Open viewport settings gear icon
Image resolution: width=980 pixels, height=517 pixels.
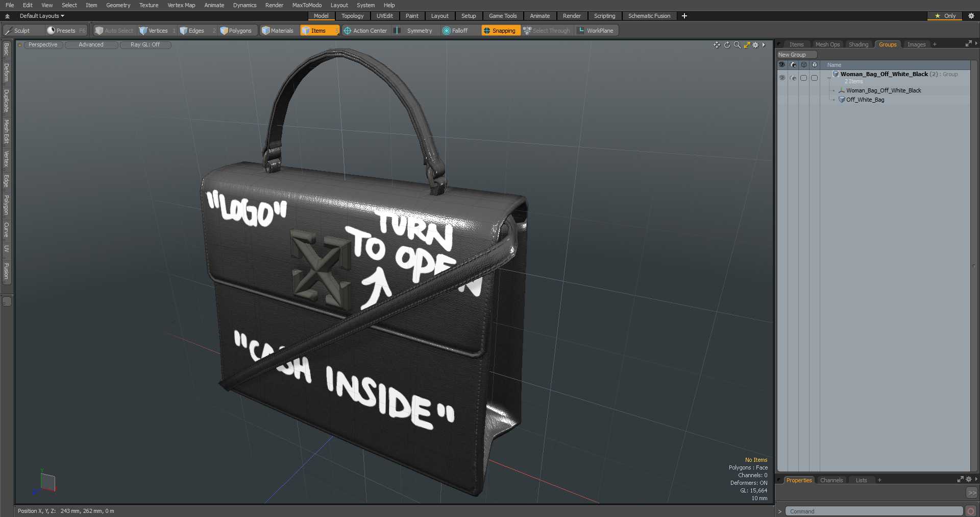pyautogui.click(x=755, y=45)
